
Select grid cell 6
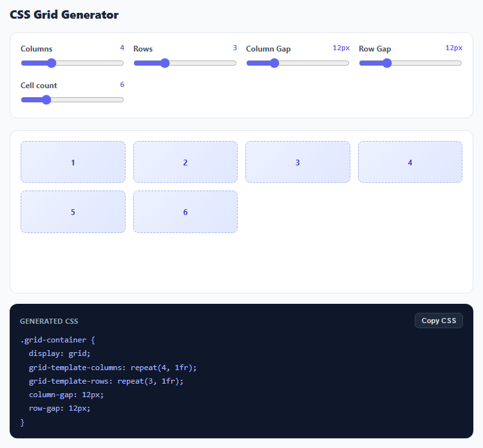[185, 212]
